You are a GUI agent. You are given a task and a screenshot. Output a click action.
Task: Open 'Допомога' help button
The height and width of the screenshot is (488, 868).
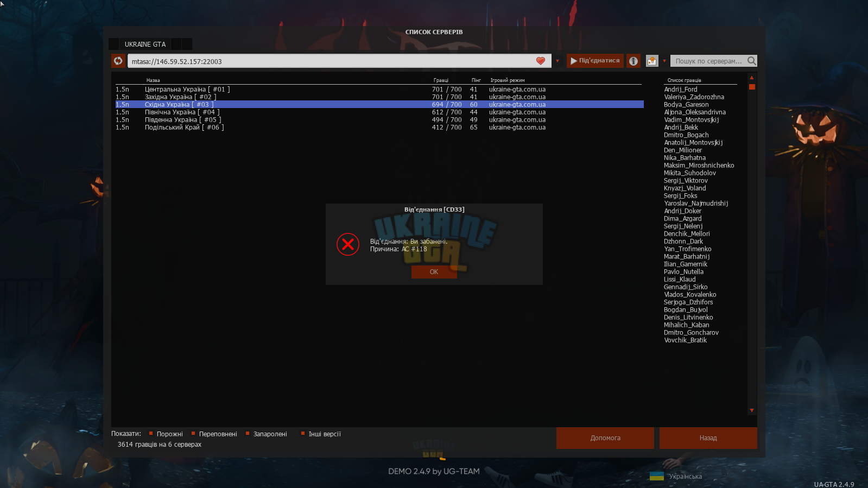(605, 438)
